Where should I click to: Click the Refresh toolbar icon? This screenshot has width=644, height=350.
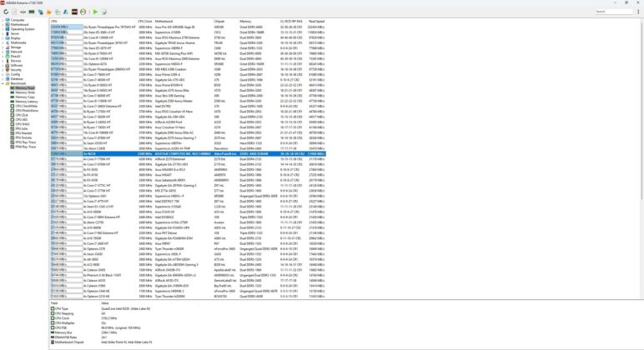(6, 12)
